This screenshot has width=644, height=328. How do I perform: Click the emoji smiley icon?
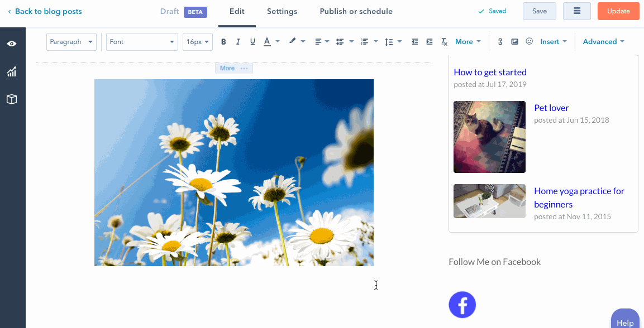tap(529, 41)
